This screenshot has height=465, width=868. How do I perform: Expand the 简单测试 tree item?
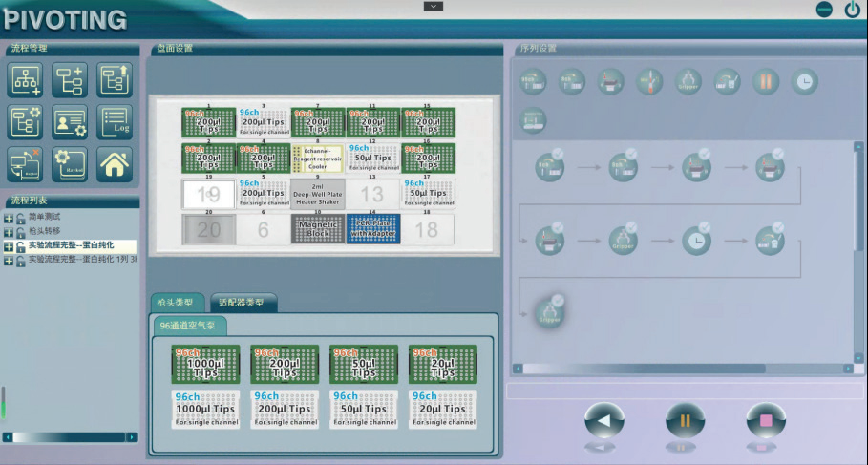click(9, 218)
